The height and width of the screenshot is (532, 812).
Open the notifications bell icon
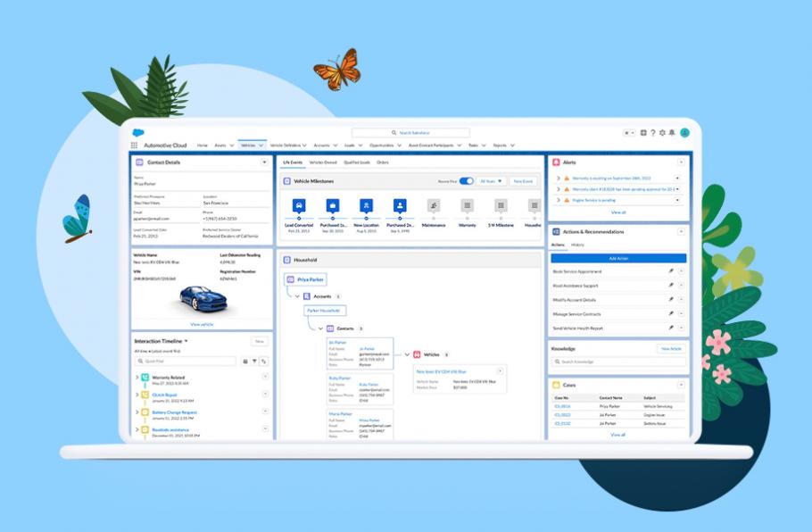672,133
